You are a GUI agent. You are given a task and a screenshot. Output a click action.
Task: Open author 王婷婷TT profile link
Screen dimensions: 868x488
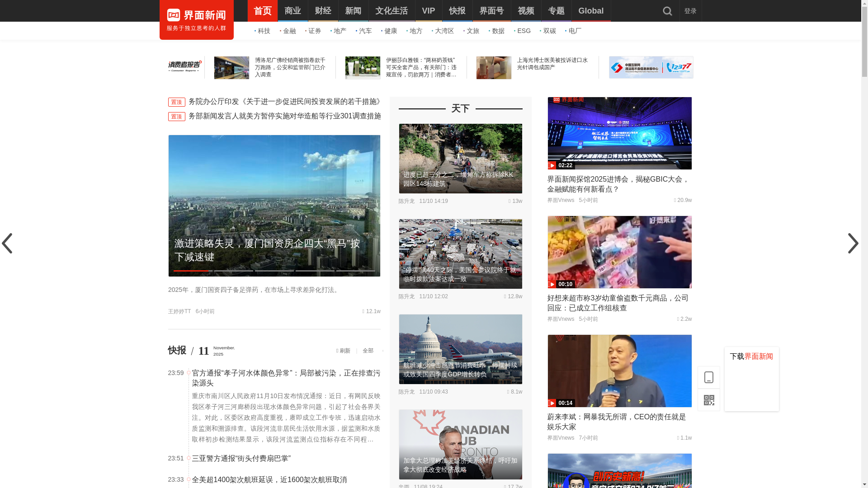click(179, 311)
